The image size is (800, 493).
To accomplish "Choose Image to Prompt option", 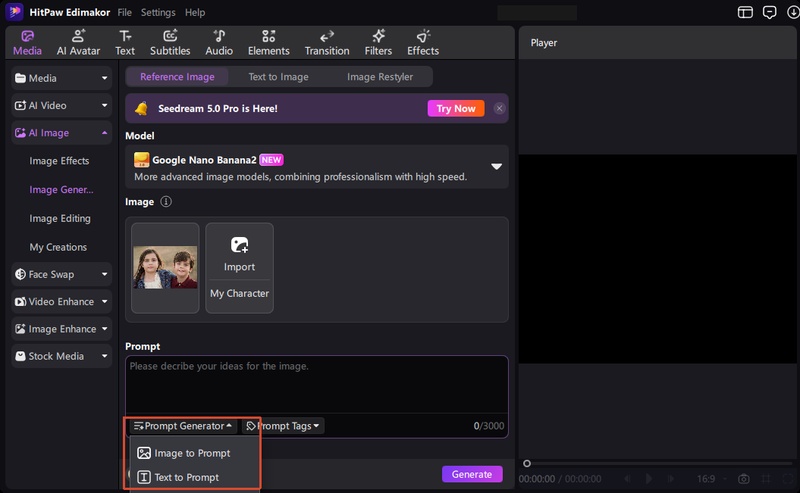I will (x=184, y=453).
